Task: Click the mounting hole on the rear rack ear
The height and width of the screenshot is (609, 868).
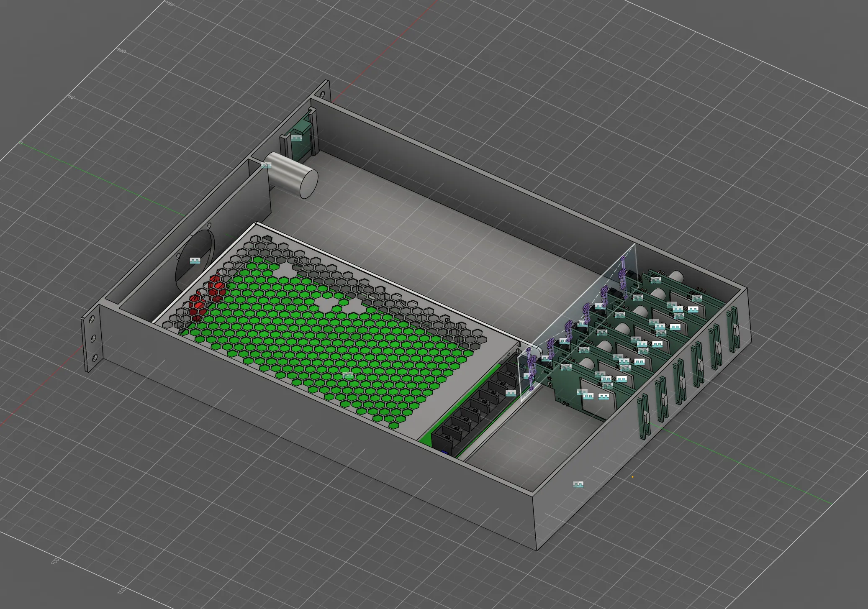Action: (x=323, y=94)
